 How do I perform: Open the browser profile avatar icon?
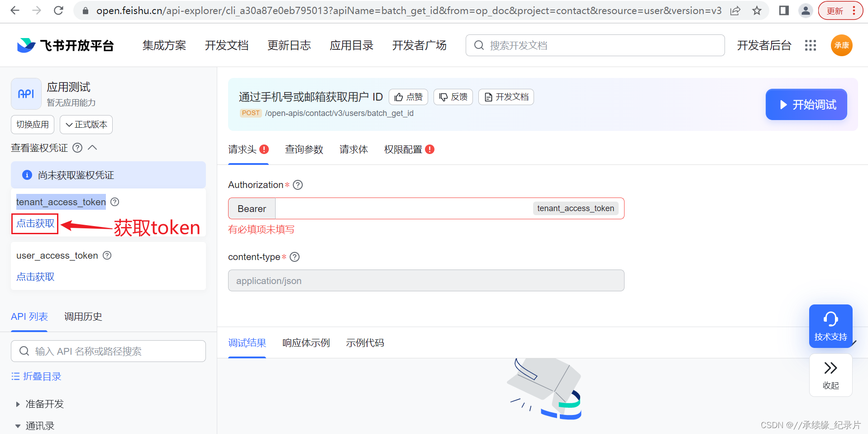pos(806,10)
